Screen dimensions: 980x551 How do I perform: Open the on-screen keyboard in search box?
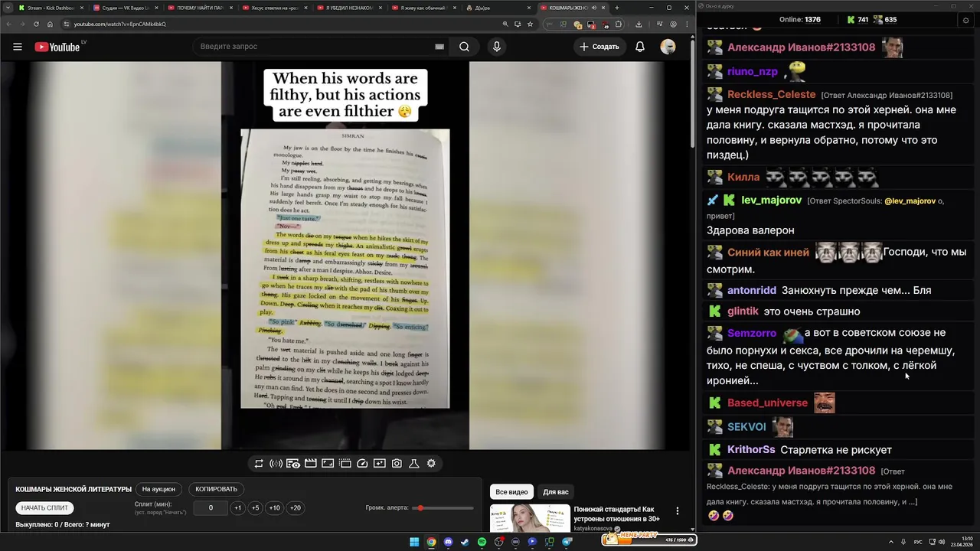pos(439,47)
